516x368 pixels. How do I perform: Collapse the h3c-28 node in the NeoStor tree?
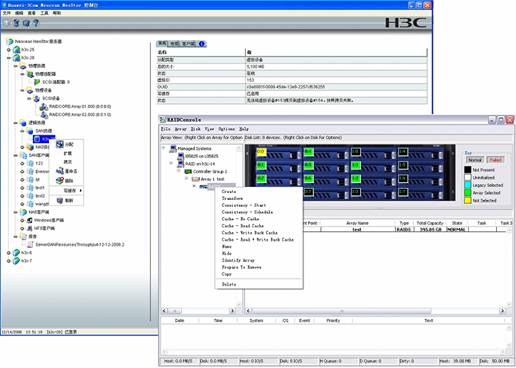tap(9, 58)
